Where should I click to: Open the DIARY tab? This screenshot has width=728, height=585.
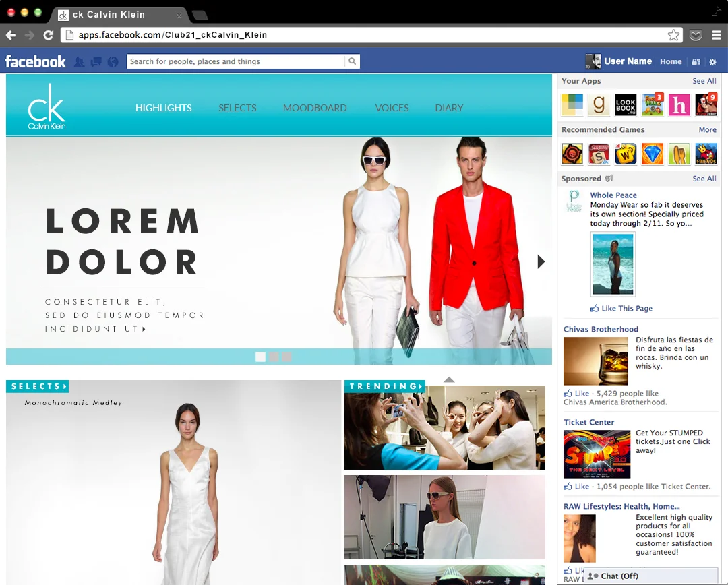click(x=449, y=108)
